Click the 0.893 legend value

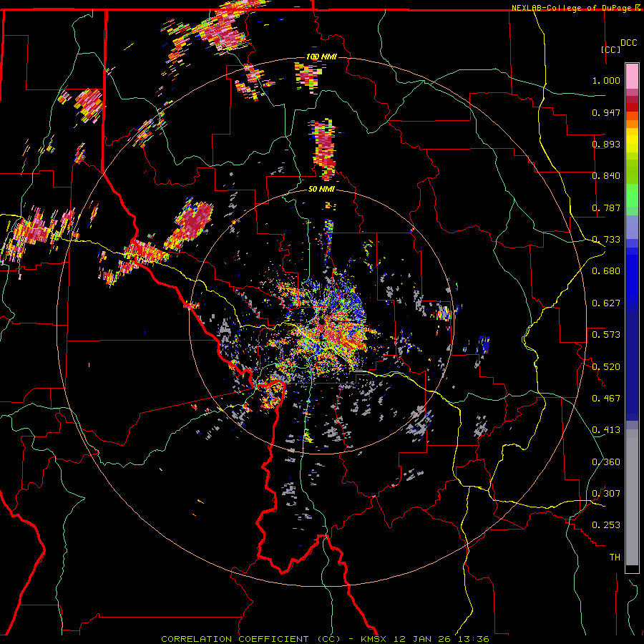606,144
